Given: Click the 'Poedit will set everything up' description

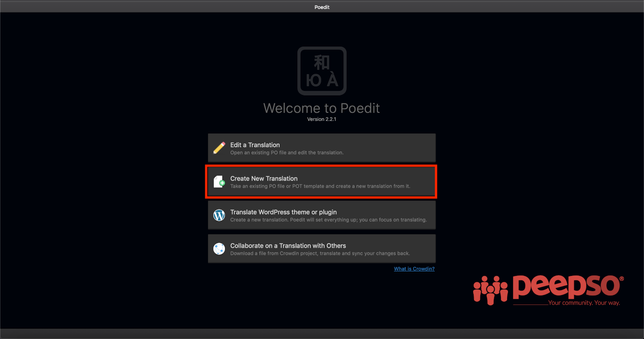Looking at the screenshot, I should point(328,220).
